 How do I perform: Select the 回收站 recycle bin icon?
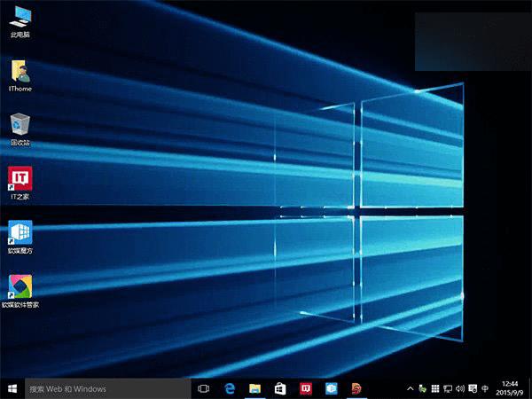(x=20, y=129)
